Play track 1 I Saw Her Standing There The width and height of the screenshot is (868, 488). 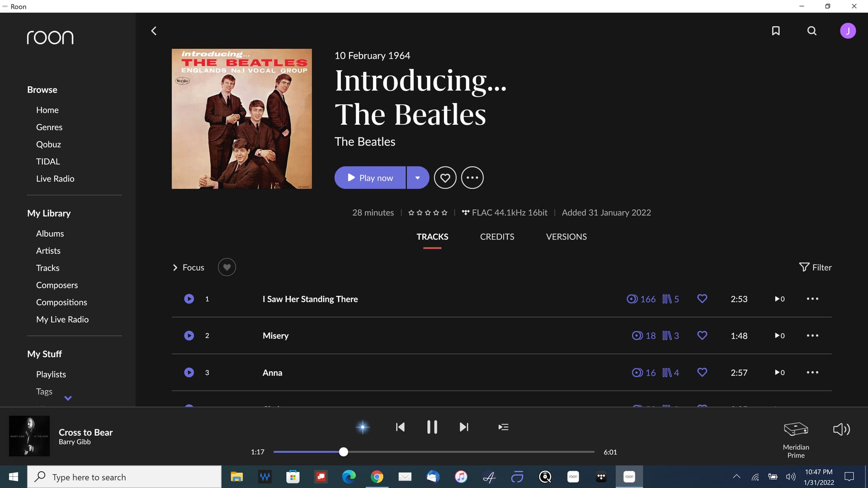click(x=189, y=299)
